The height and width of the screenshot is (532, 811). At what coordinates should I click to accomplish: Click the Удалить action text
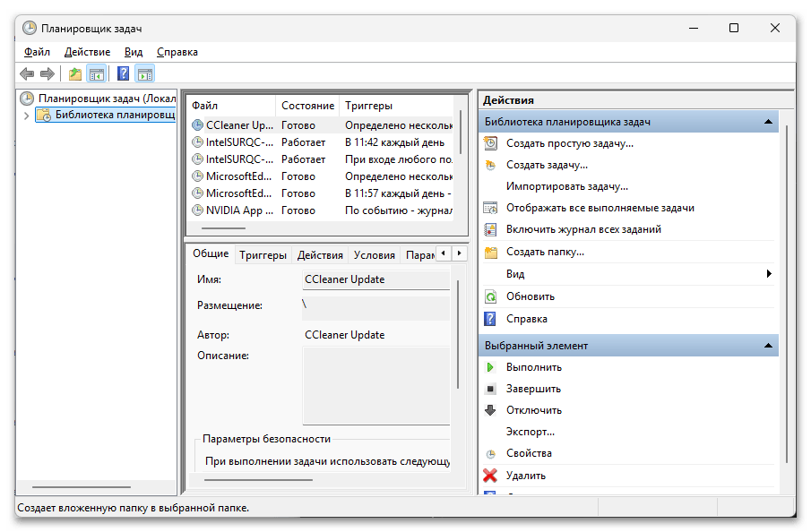pyautogui.click(x=525, y=476)
